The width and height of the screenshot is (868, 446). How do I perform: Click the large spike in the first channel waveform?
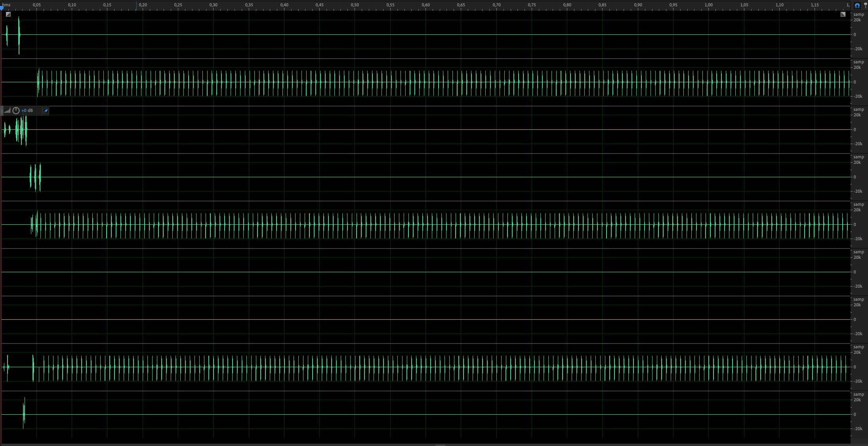[x=19, y=35]
